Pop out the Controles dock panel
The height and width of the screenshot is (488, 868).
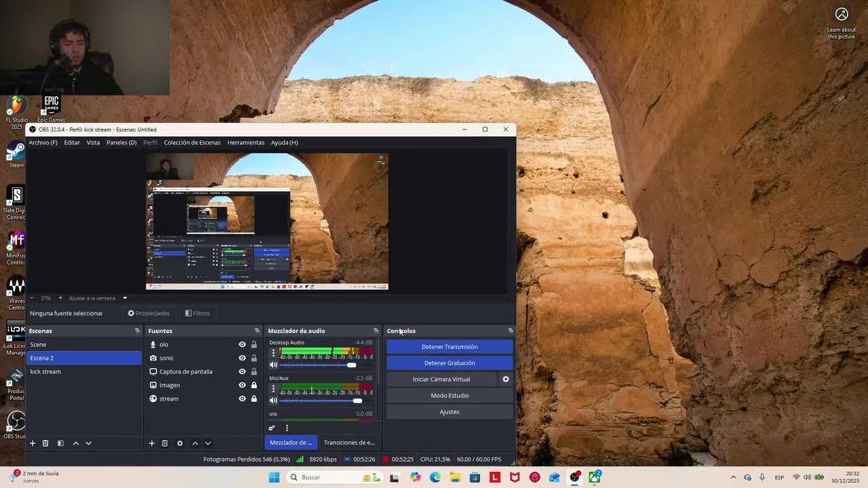tap(511, 331)
